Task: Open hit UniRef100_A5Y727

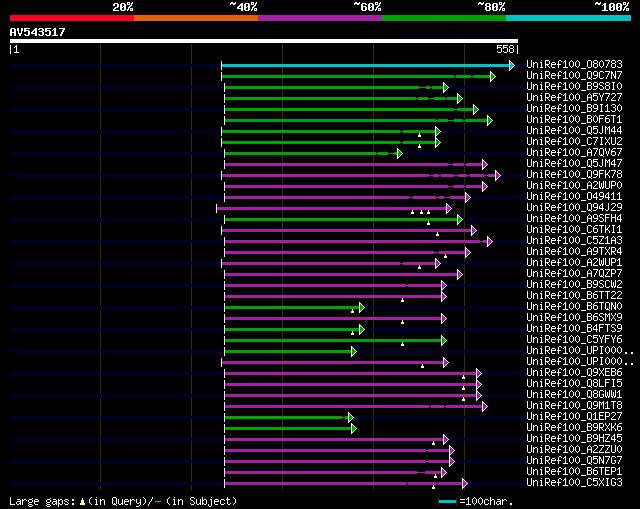Action: (574, 98)
